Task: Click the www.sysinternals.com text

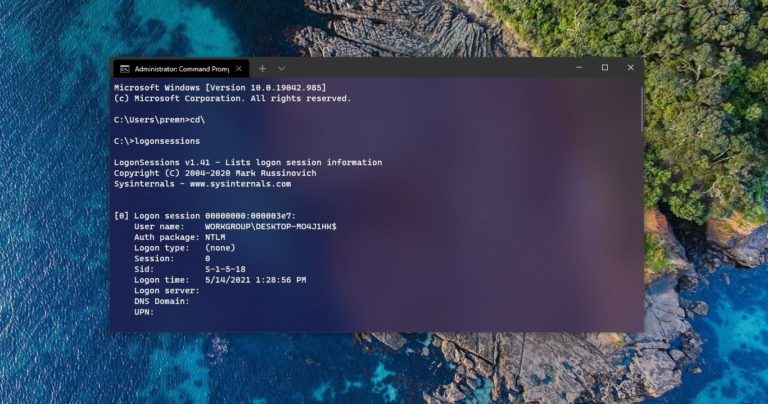Action: [240, 184]
